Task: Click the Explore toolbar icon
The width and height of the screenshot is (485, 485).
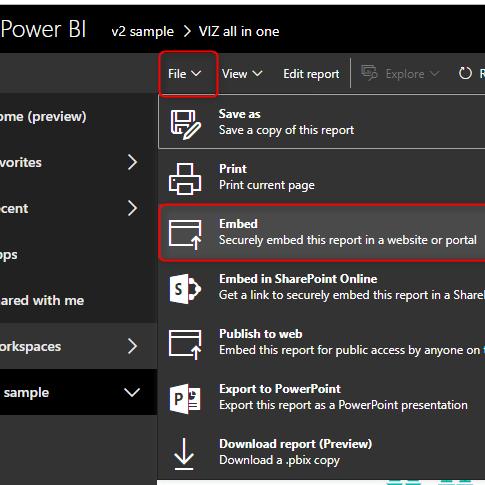Action: [369, 73]
